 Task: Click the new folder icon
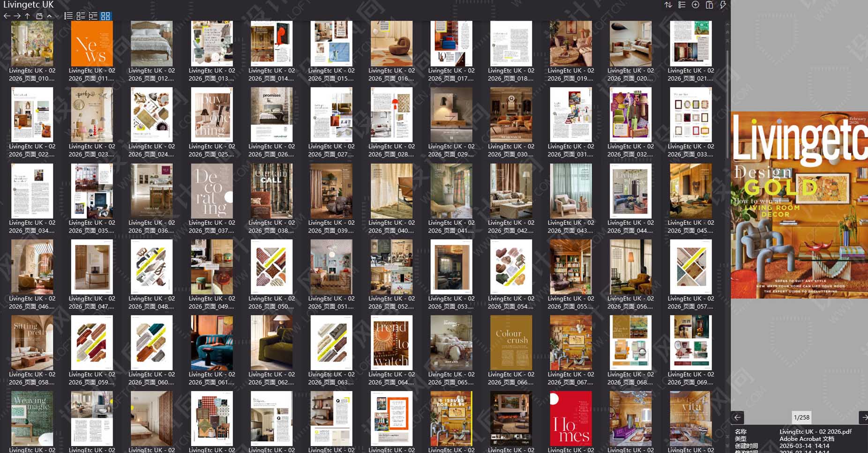pos(39,16)
